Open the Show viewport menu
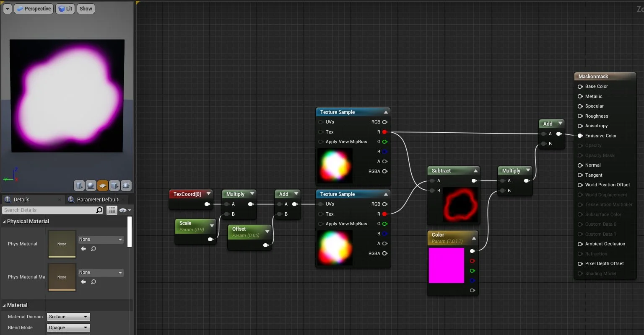This screenshot has width=644, height=335. (x=86, y=8)
